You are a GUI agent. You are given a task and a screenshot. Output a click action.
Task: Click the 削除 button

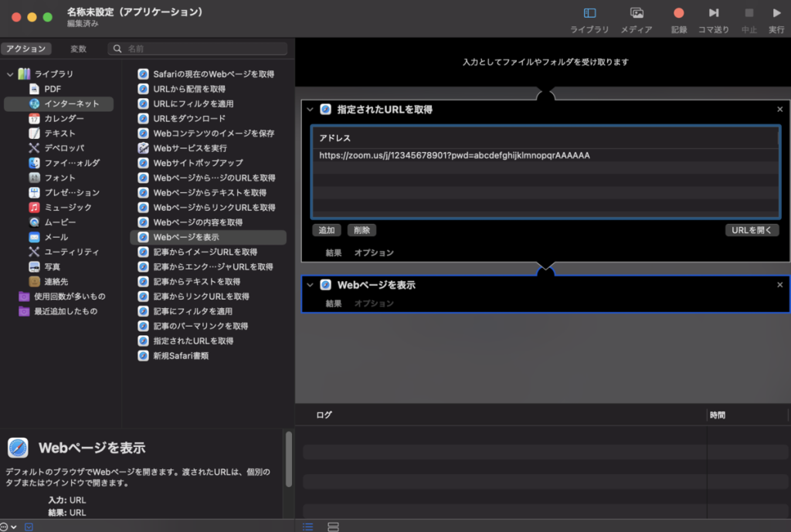click(x=362, y=230)
